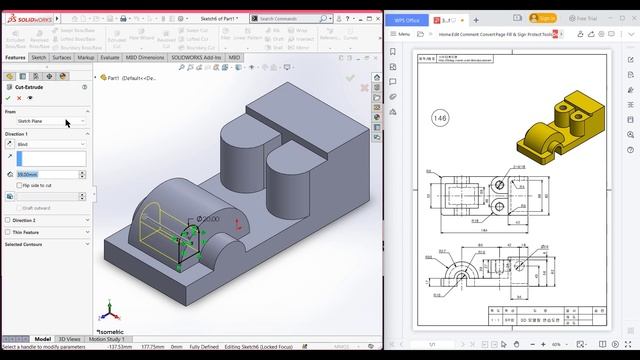
Task: Enable the Flip side to cut checkbox
Action: pos(19,185)
